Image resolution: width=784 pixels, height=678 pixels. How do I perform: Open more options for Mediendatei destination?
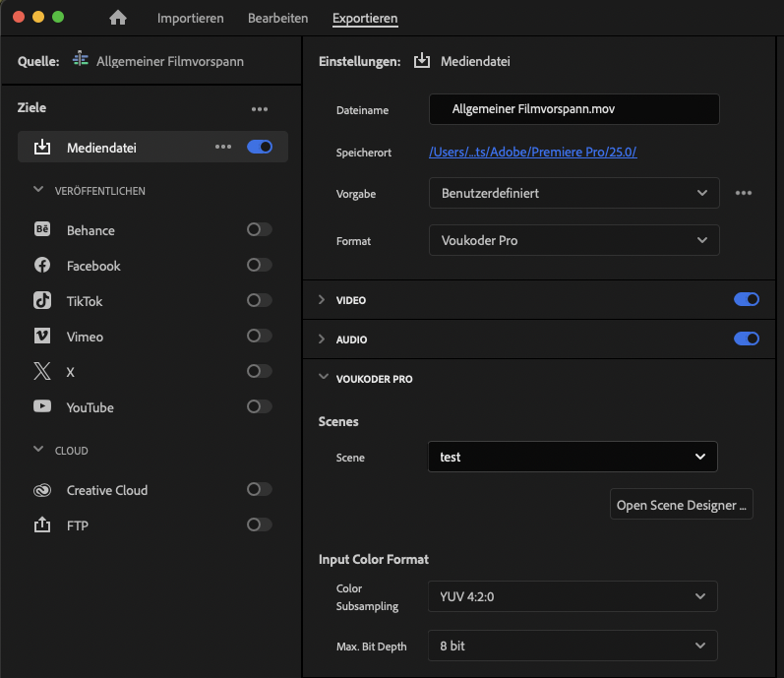223,147
